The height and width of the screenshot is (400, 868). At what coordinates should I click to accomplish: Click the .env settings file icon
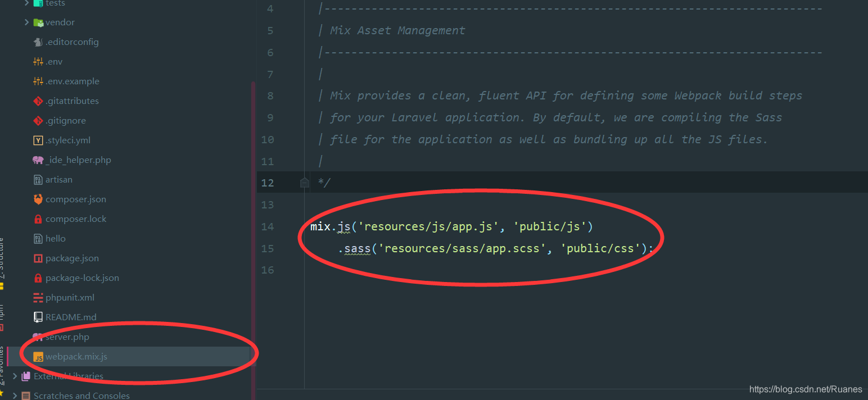38,62
